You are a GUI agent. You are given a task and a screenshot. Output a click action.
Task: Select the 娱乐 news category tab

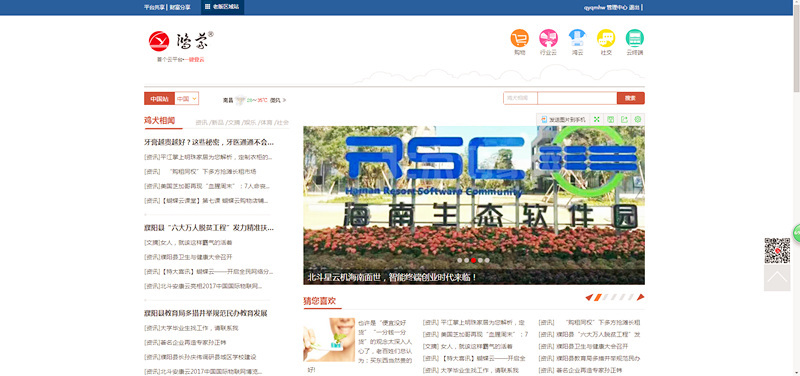250,122
